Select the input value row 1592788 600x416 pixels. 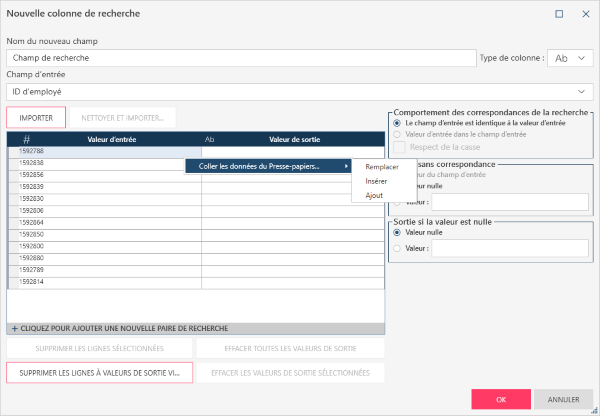coord(60,152)
